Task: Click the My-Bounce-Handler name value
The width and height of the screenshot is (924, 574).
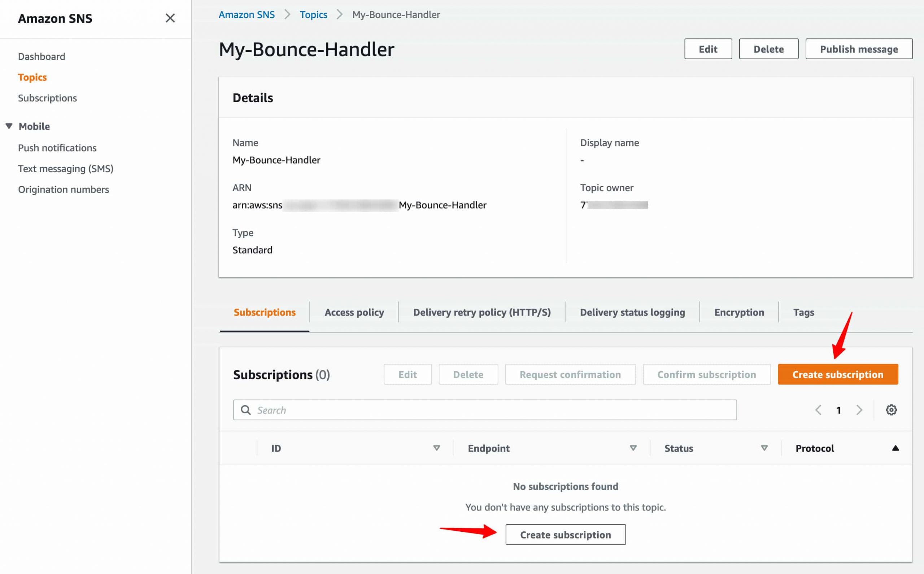Action: [x=276, y=160]
